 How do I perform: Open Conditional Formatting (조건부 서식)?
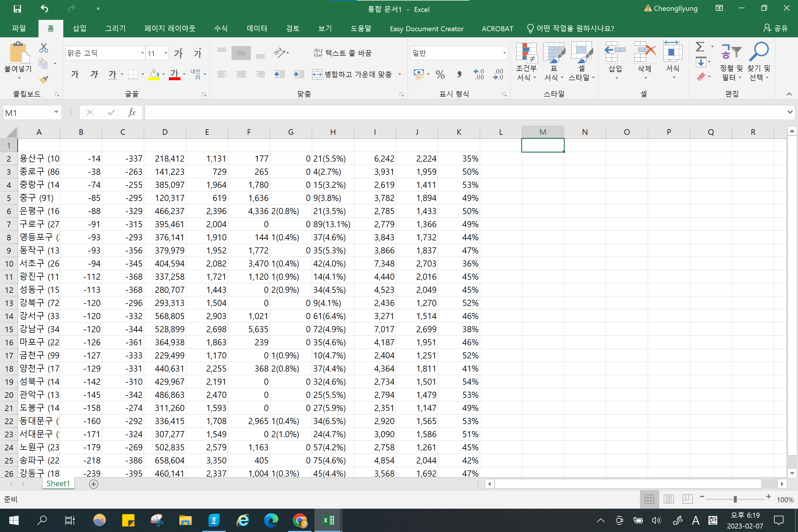(526, 61)
